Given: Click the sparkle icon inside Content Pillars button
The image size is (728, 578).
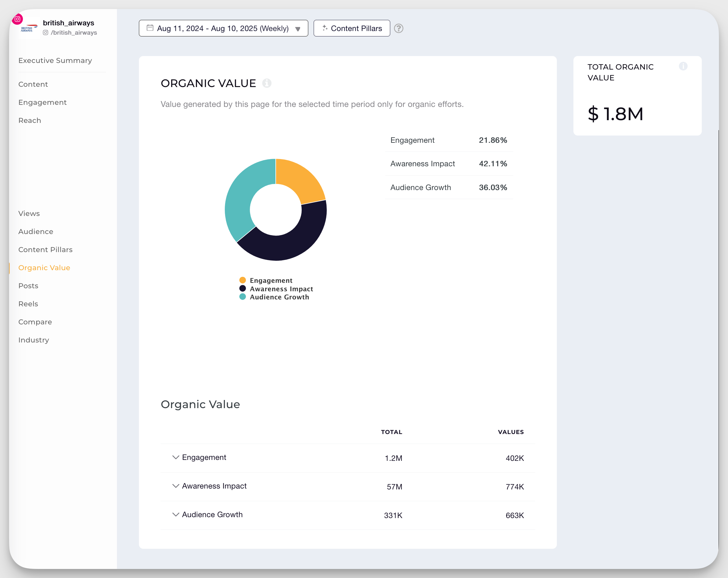Looking at the screenshot, I should (x=325, y=28).
